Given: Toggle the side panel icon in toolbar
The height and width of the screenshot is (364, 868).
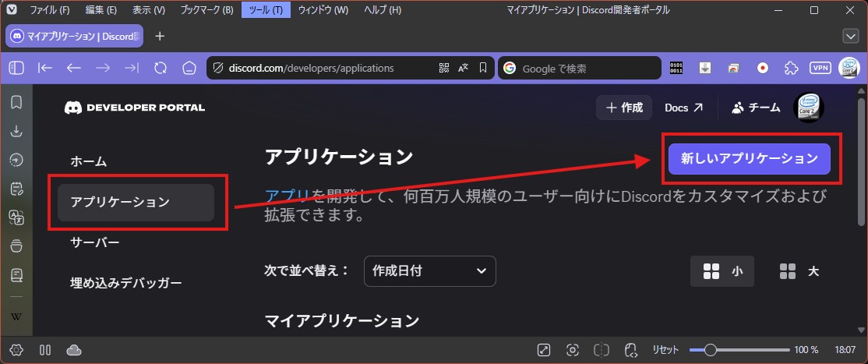Looking at the screenshot, I should point(16,68).
